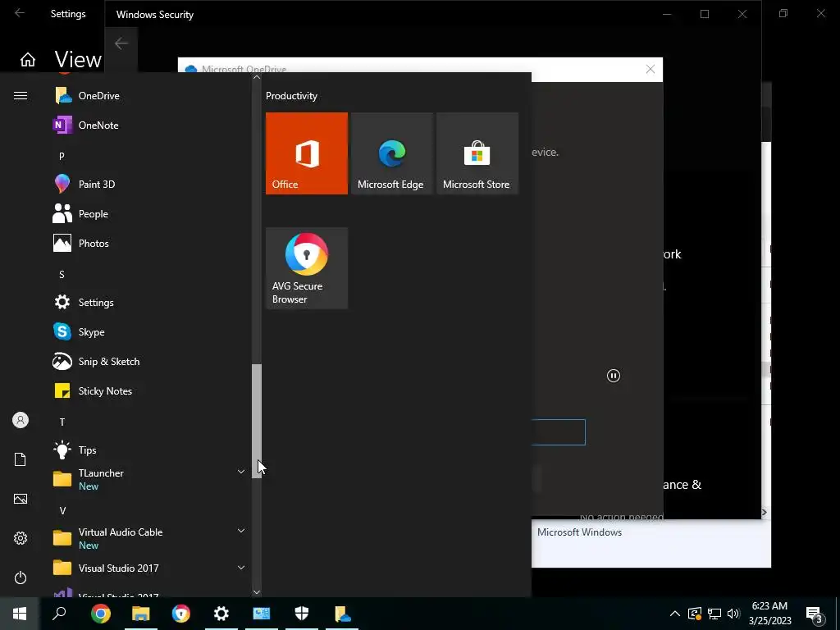840x630 pixels.
Task: Expand the TLauncher folder
Action: click(241, 472)
